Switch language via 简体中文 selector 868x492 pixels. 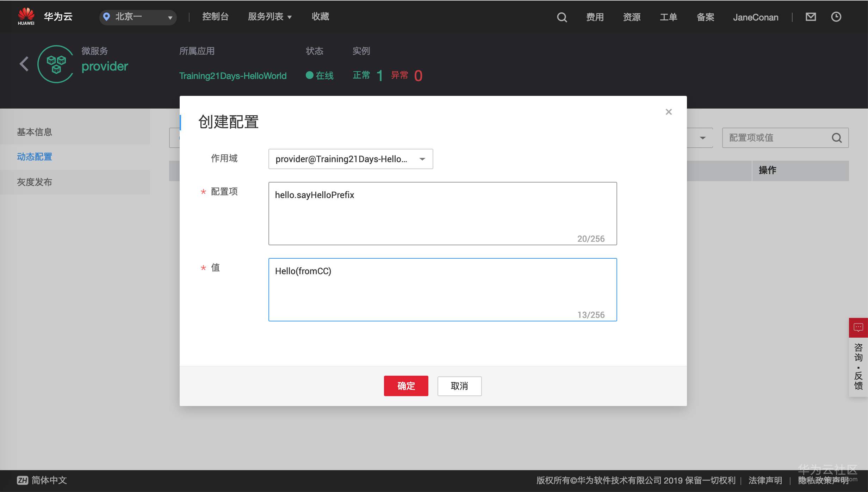pos(42,480)
